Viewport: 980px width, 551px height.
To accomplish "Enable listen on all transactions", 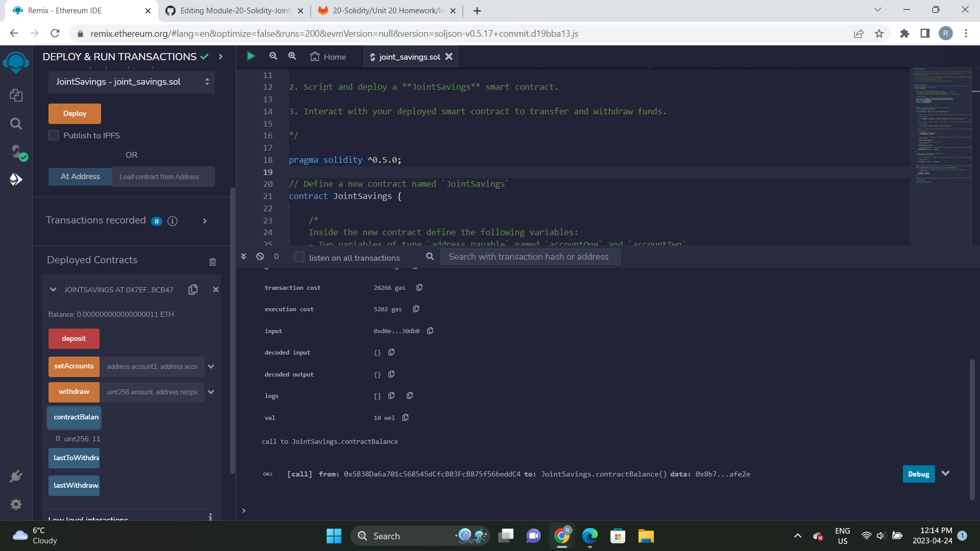I will [x=300, y=257].
